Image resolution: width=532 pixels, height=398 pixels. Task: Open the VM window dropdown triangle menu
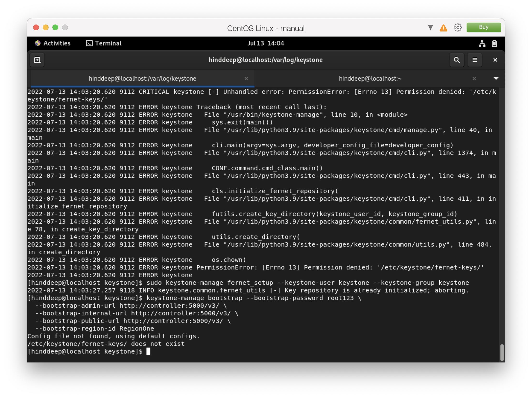[431, 27]
